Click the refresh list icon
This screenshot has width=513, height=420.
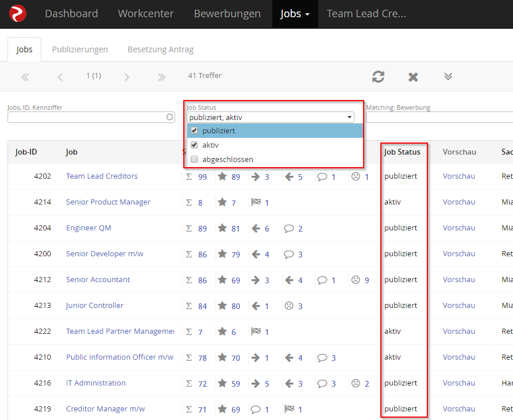[x=378, y=77]
